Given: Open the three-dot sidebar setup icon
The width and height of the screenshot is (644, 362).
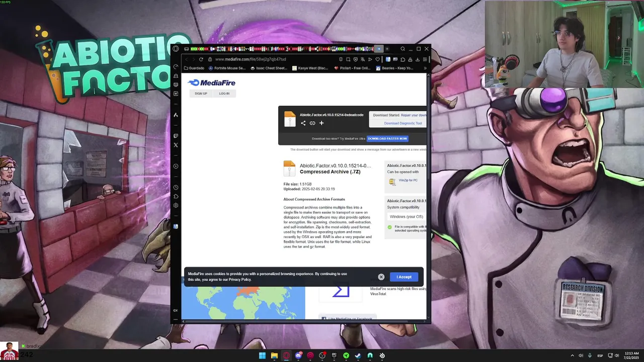Looking at the screenshot, I should point(176,319).
